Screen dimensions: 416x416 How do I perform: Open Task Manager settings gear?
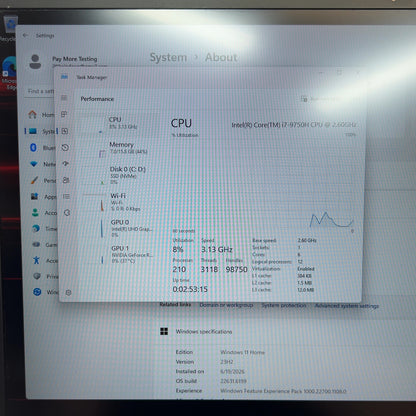coord(69,292)
